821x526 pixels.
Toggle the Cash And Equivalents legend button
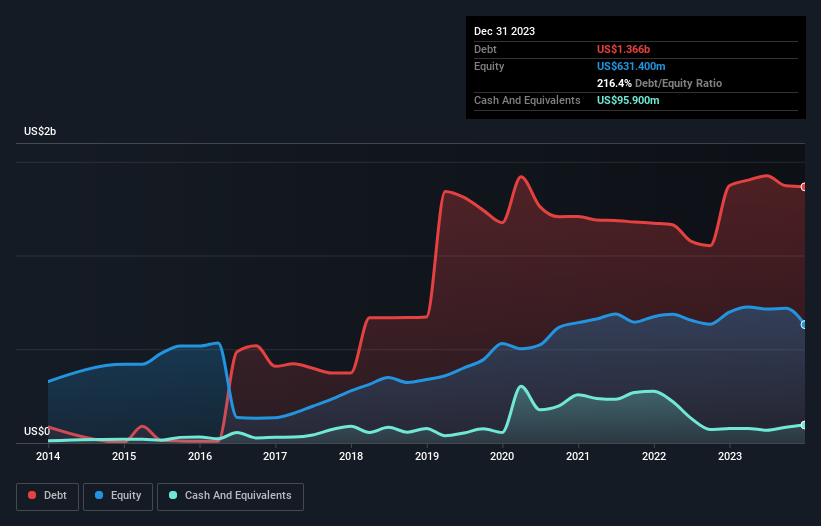(x=230, y=496)
